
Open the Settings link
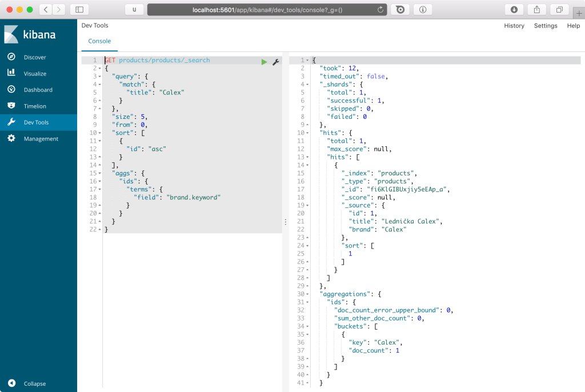[x=546, y=25]
